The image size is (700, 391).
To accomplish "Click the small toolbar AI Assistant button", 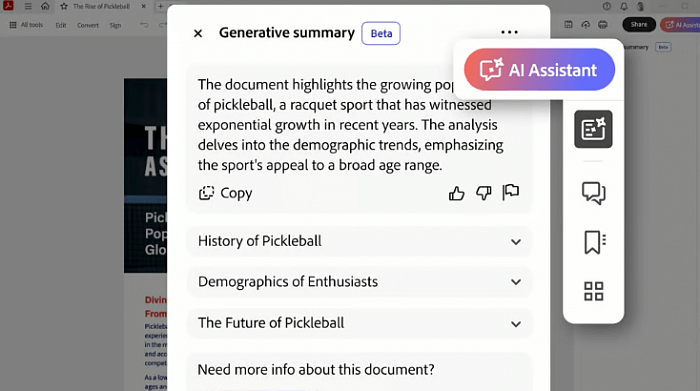I will pyautogui.click(x=680, y=25).
